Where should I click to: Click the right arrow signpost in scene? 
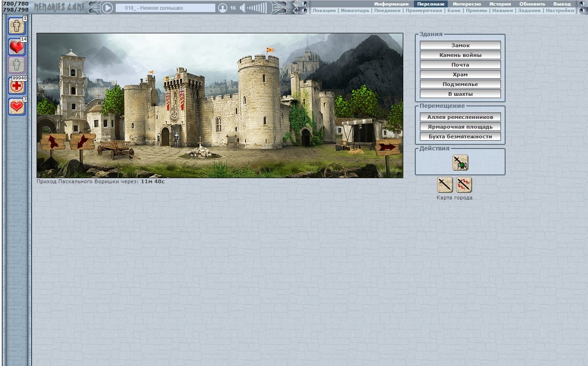[388, 147]
